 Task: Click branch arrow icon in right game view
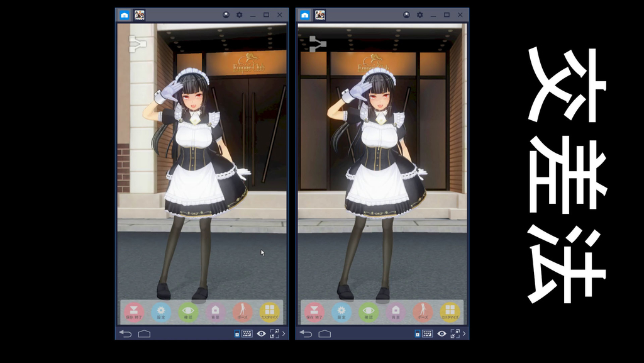click(318, 44)
